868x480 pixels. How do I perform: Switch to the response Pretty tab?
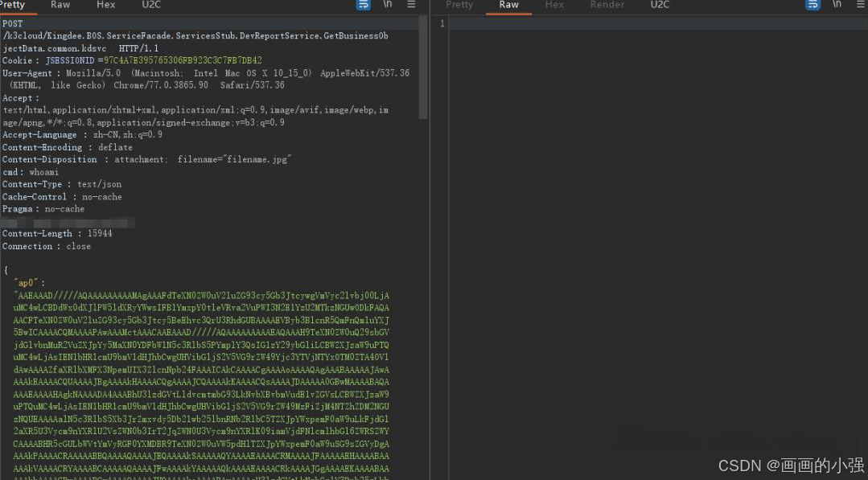coord(459,5)
